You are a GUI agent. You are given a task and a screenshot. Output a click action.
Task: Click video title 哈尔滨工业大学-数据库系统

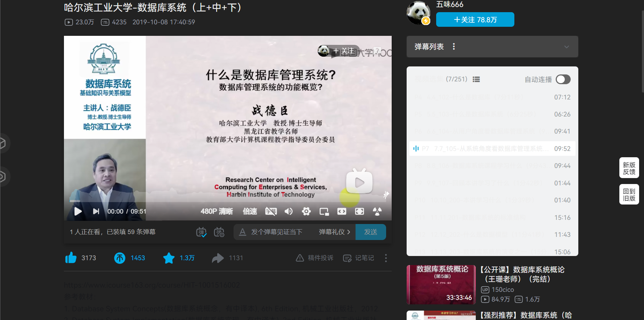(x=153, y=7)
